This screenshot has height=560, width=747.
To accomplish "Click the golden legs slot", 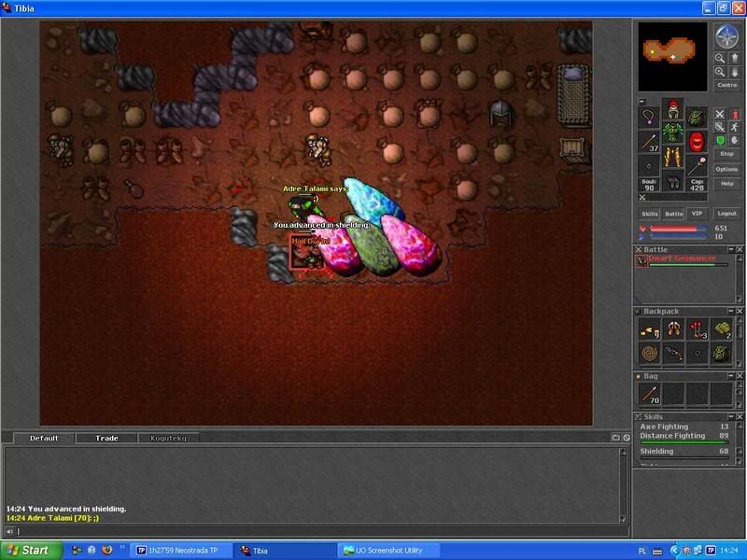I will tap(672, 157).
